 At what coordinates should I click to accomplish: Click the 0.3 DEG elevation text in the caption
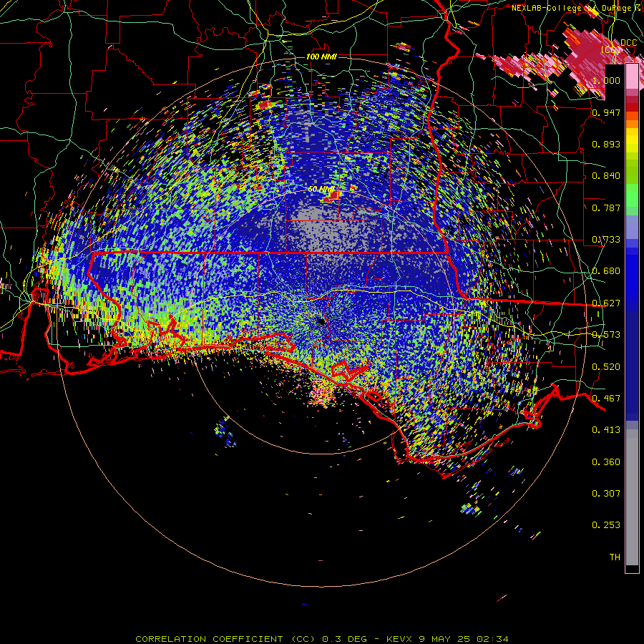(x=346, y=639)
